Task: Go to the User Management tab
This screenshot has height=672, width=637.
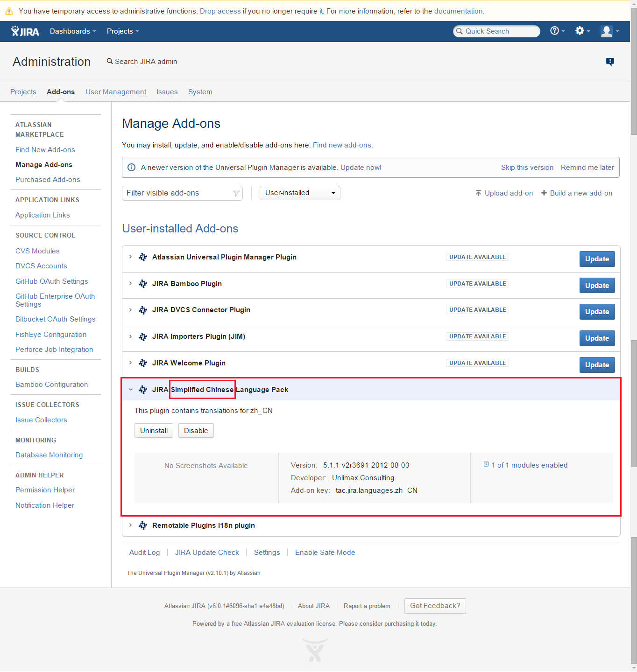Action: (x=116, y=92)
